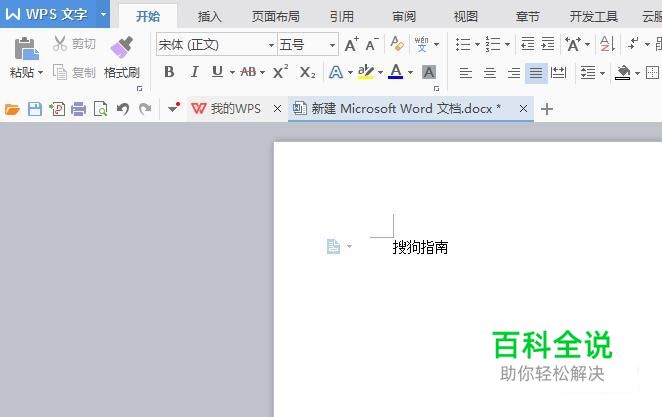Apply text effects outlined A icon
The height and width of the screenshot is (417, 662).
(x=336, y=73)
